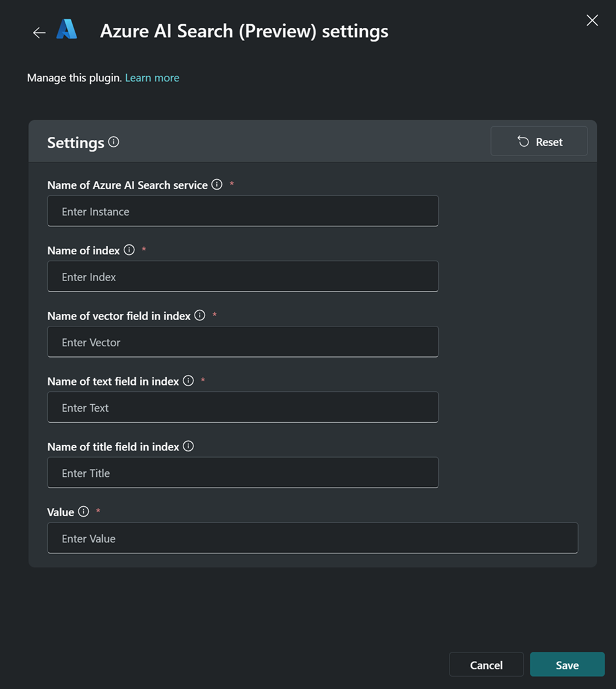Click info icon next to Value label

point(83,511)
